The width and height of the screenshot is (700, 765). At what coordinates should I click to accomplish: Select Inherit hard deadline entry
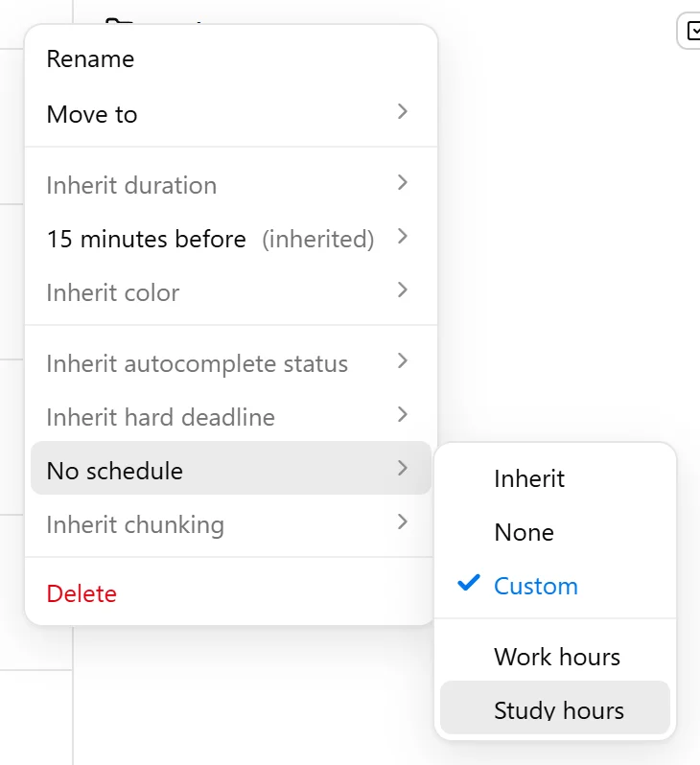pyautogui.click(x=230, y=417)
